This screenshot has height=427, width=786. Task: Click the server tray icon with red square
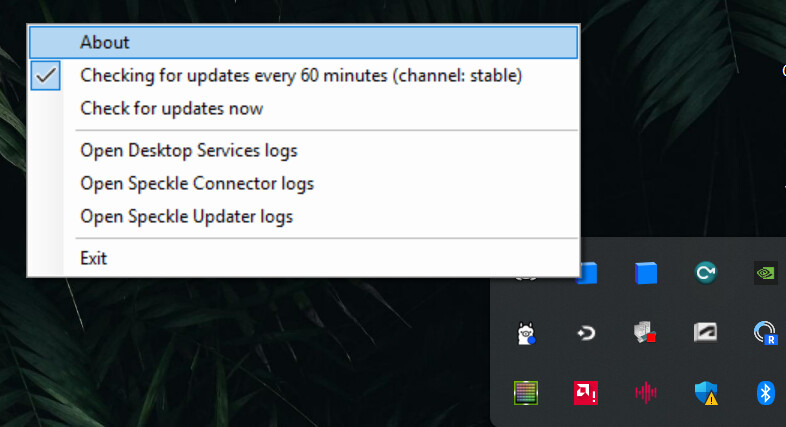(x=645, y=333)
